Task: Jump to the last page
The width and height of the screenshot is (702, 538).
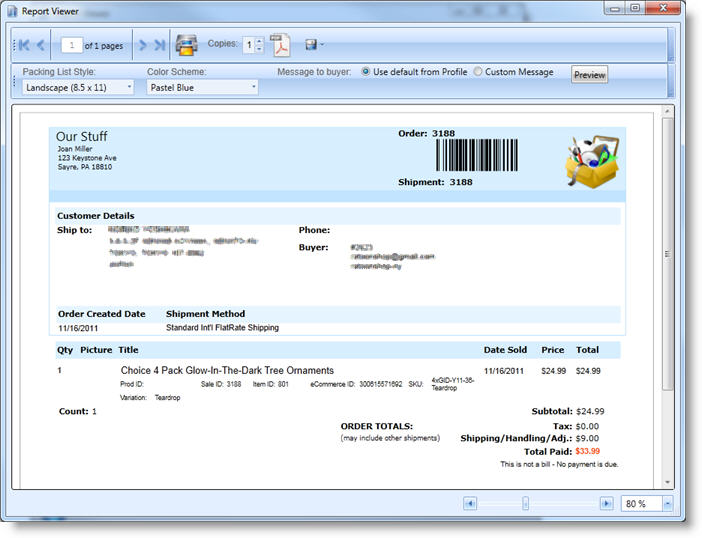Action: (159, 45)
